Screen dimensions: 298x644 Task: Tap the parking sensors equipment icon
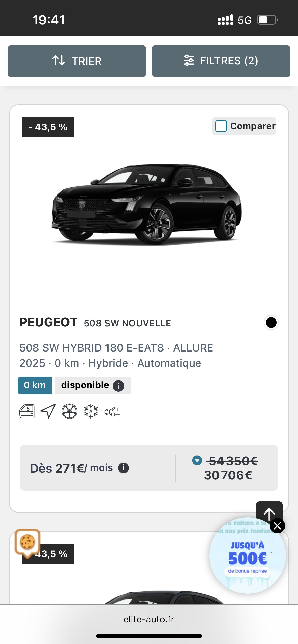(x=112, y=411)
